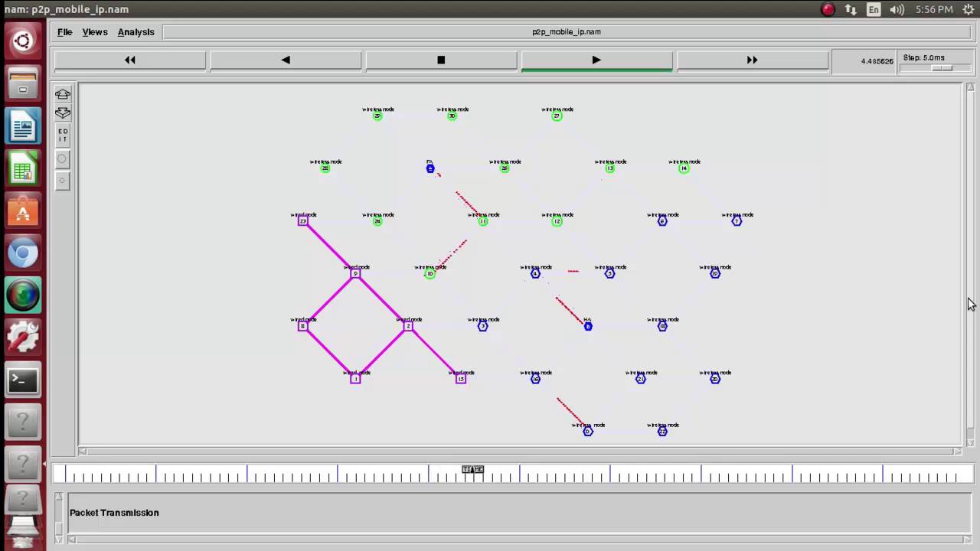The width and height of the screenshot is (980, 551).
Task: Select wired node 2
Action: tap(408, 326)
